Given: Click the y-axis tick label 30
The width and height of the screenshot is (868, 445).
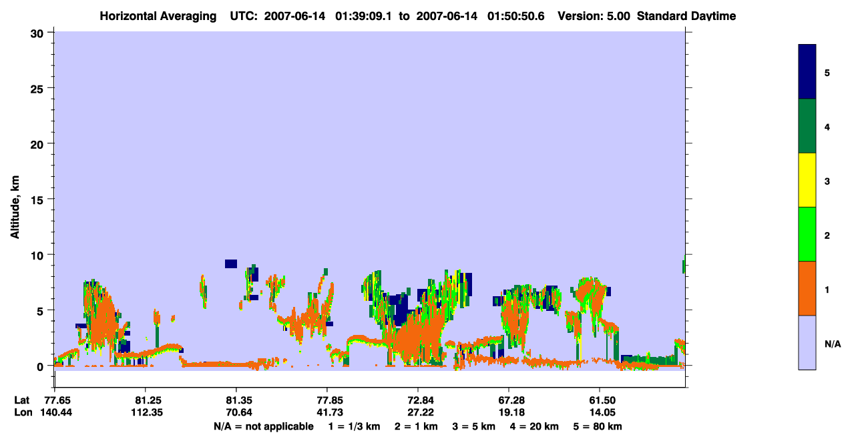Looking at the screenshot, I should pyautogui.click(x=39, y=33).
